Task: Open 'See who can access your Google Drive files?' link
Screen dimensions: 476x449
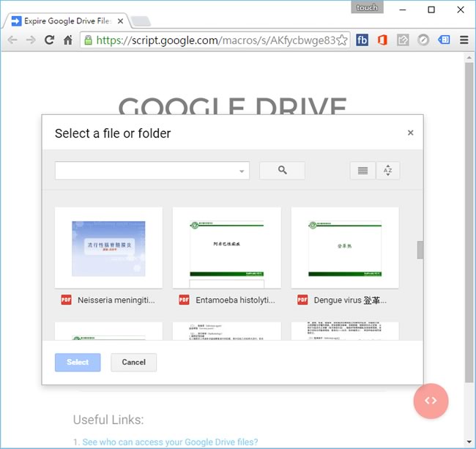Action: [170, 442]
